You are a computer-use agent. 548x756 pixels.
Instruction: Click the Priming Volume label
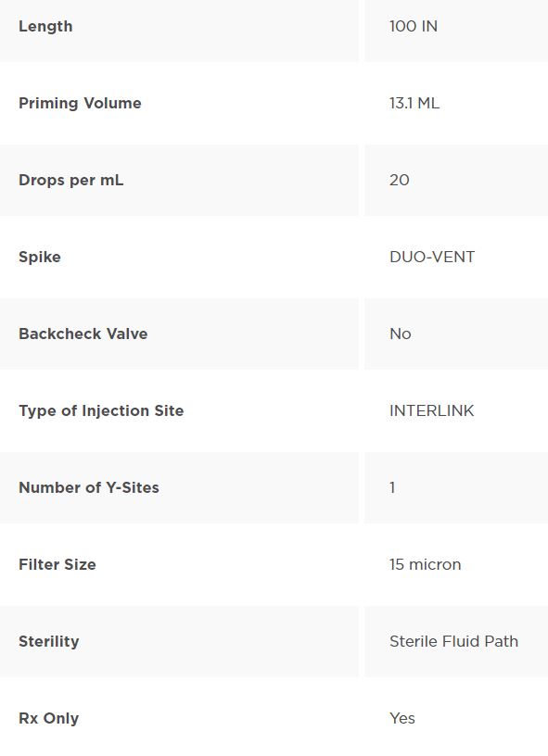click(80, 103)
